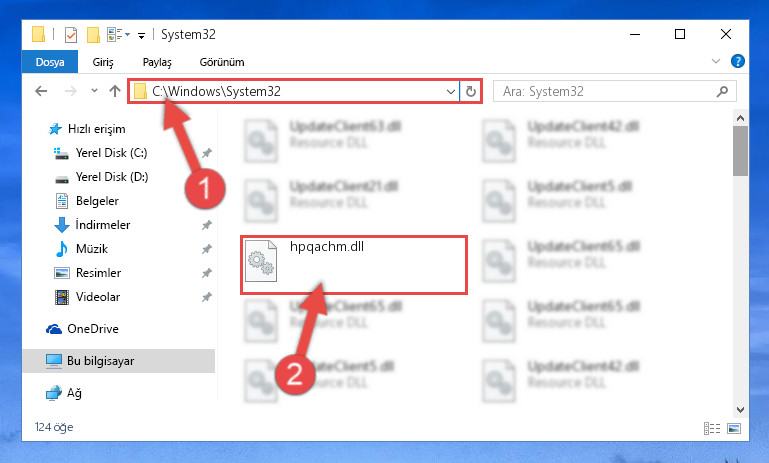Open the Paylaş ribbon tab
Screen dimensions: 769x463
click(x=157, y=62)
